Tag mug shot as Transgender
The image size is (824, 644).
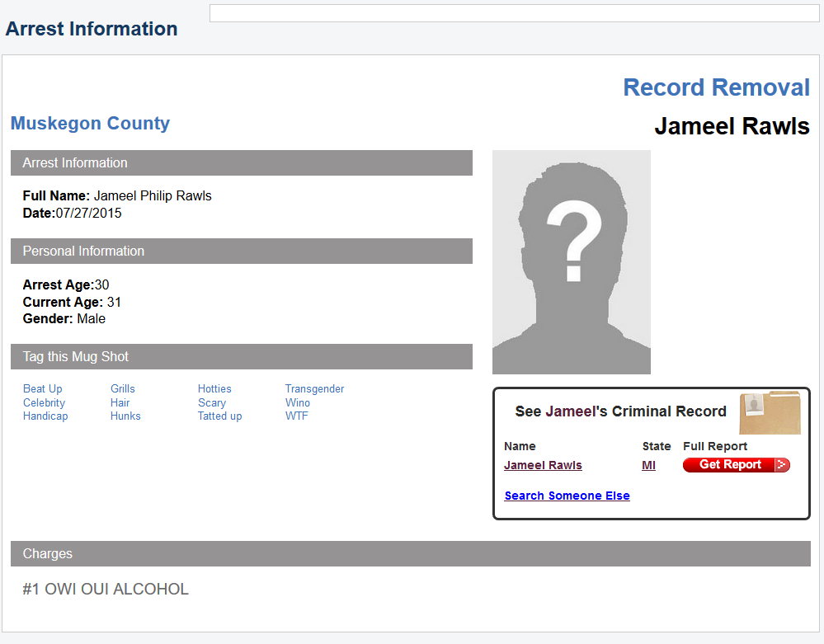314,388
